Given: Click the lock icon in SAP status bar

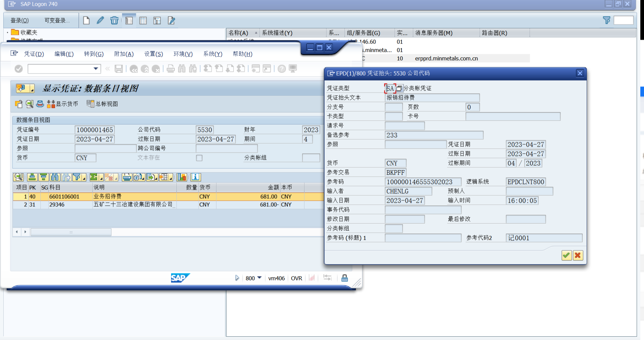Looking at the screenshot, I should coord(344,278).
